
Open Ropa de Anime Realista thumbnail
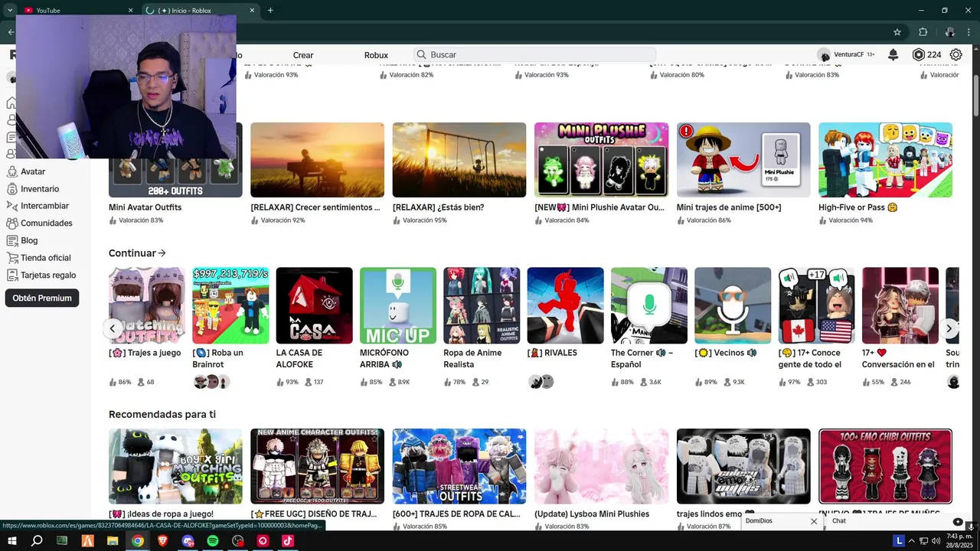click(x=482, y=305)
